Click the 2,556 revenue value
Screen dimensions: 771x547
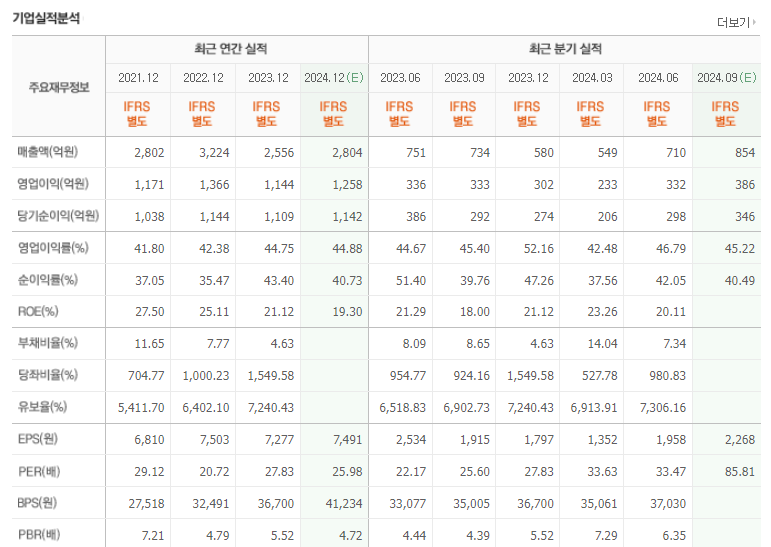pyautogui.click(x=279, y=153)
